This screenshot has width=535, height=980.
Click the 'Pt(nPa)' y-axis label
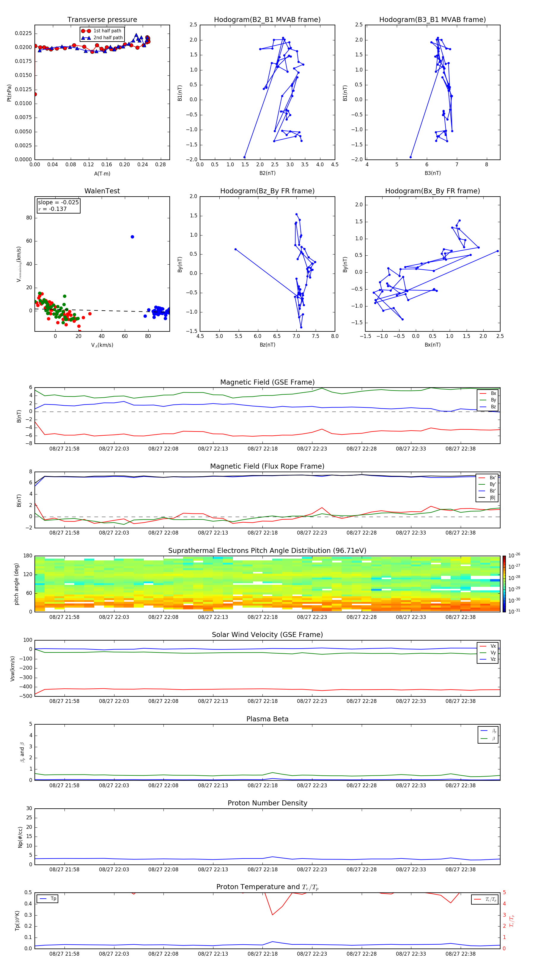pyautogui.click(x=9, y=92)
